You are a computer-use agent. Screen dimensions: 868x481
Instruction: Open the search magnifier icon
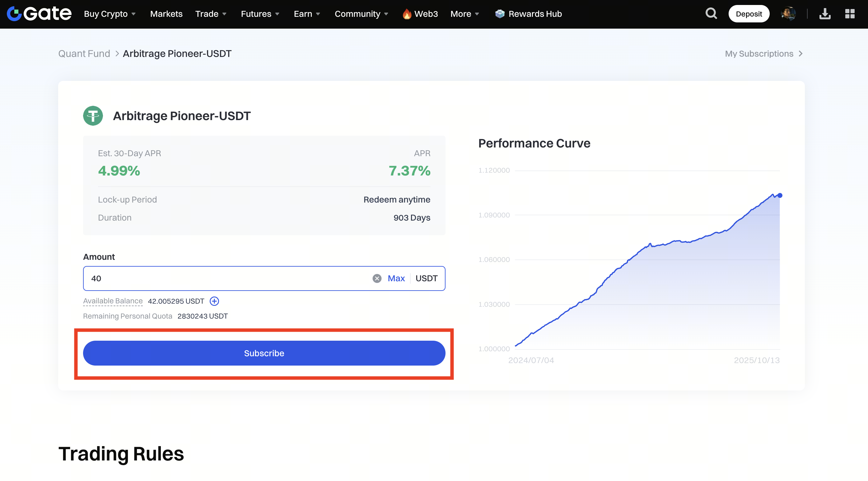pyautogui.click(x=711, y=14)
